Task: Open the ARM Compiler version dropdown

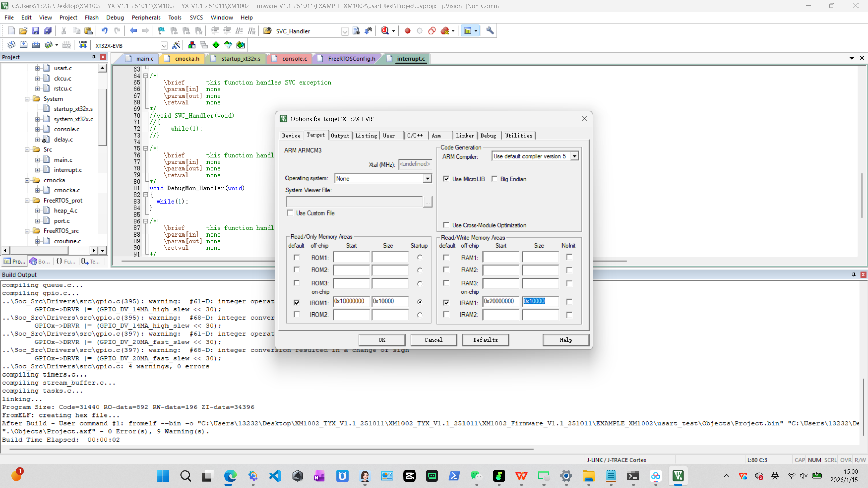Action: (x=574, y=156)
